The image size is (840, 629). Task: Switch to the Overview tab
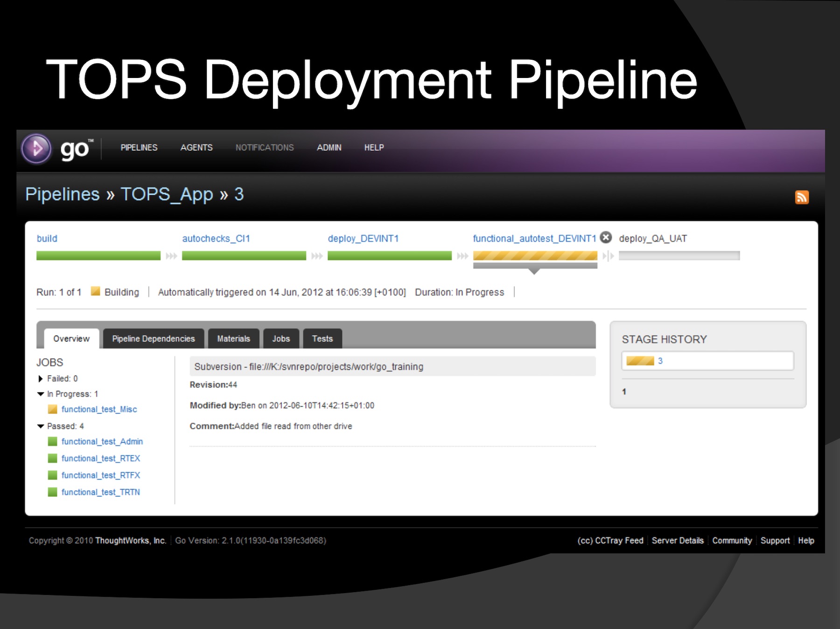tap(71, 339)
